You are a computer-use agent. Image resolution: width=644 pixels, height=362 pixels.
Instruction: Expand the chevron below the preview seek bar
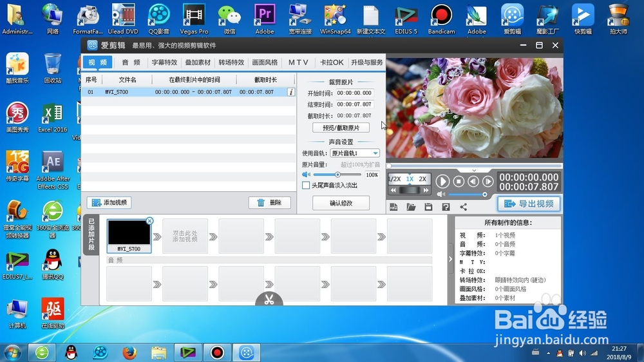[x=474, y=170]
